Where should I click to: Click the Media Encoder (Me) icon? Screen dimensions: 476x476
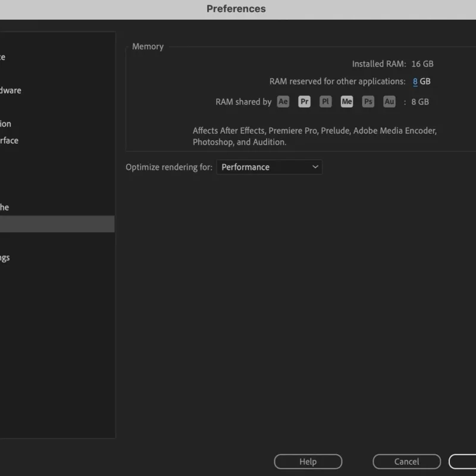pyautogui.click(x=347, y=102)
